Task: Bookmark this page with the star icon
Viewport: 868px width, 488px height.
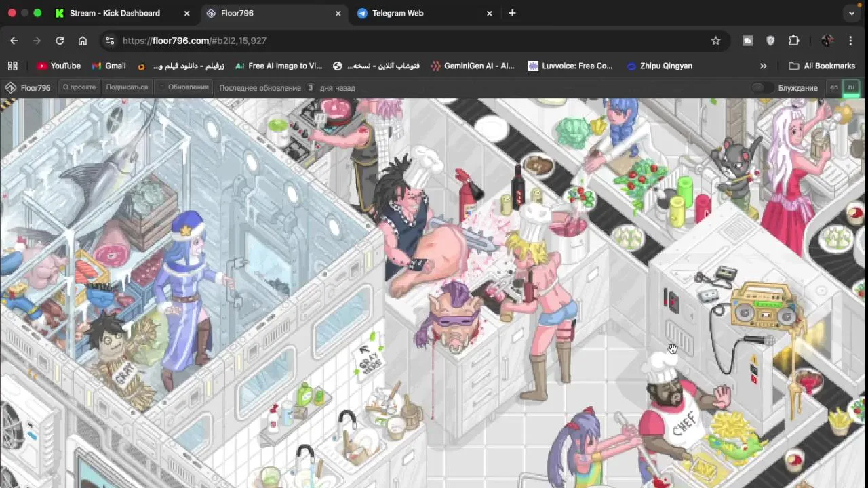Action: pyautogui.click(x=715, y=41)
